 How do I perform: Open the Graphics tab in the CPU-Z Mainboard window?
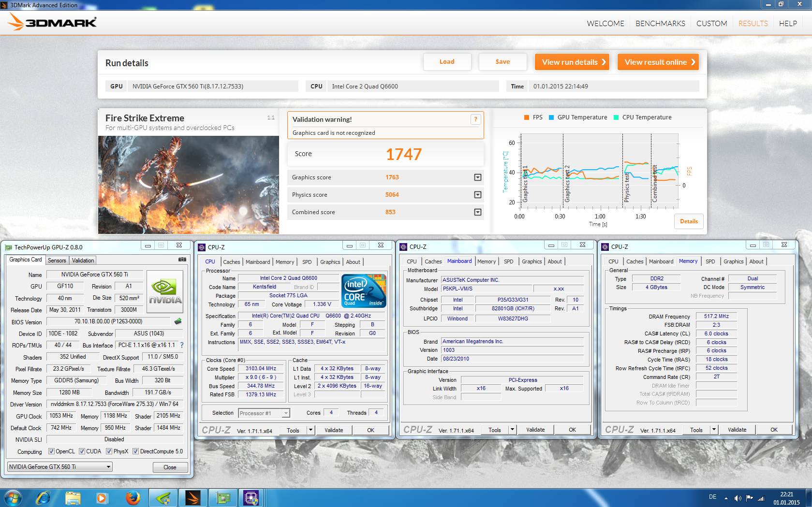(x=532, y=261)
